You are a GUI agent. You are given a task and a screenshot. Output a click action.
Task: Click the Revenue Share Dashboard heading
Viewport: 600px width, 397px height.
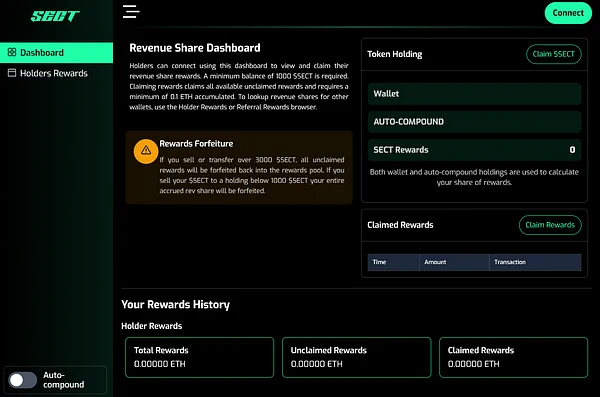[x=195, y=48]
